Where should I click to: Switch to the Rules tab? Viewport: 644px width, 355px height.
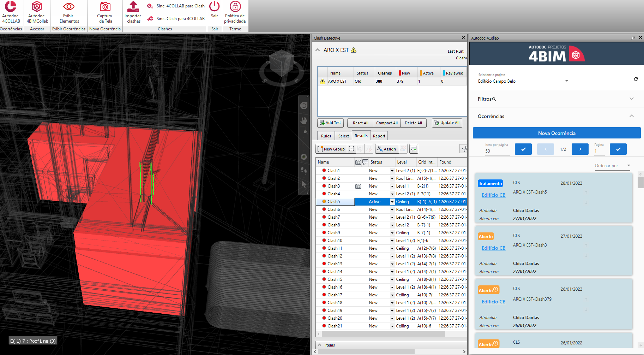point(326,136)
